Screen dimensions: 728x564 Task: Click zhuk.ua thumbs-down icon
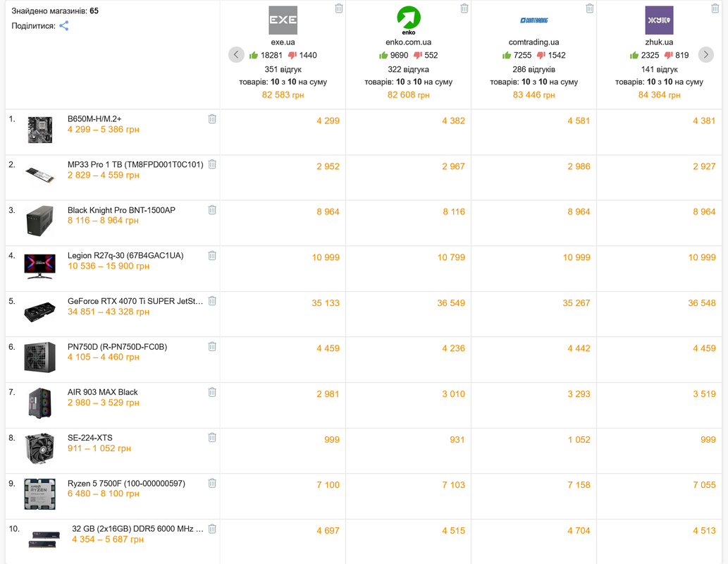pyautogui.click(x=668, y=55)
